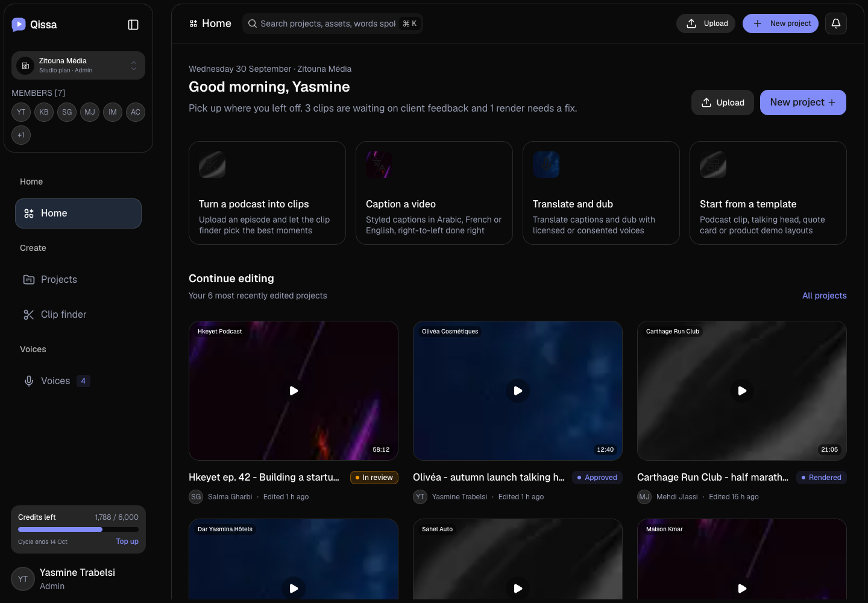
Task: Click YT avatar beside Yasmine Trabelsi editor
Action: (x=420, y=497)
